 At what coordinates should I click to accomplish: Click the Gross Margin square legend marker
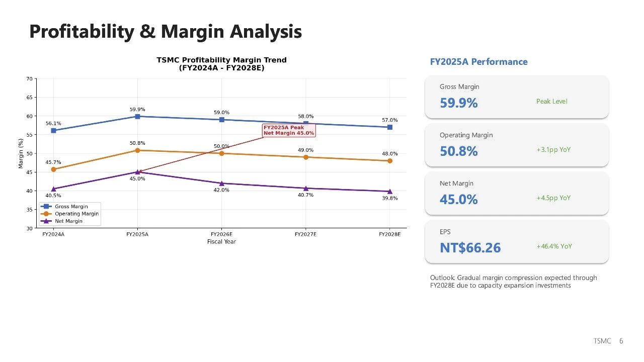coord(47,207)
